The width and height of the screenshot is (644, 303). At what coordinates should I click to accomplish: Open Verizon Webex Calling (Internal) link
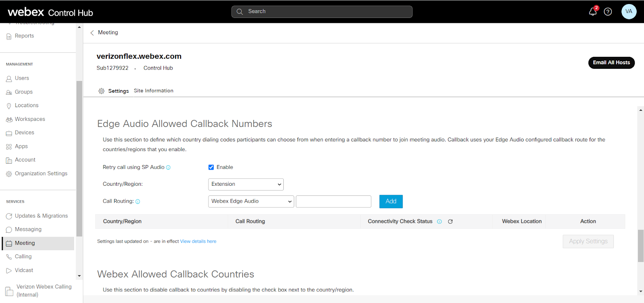pos(44,291)
